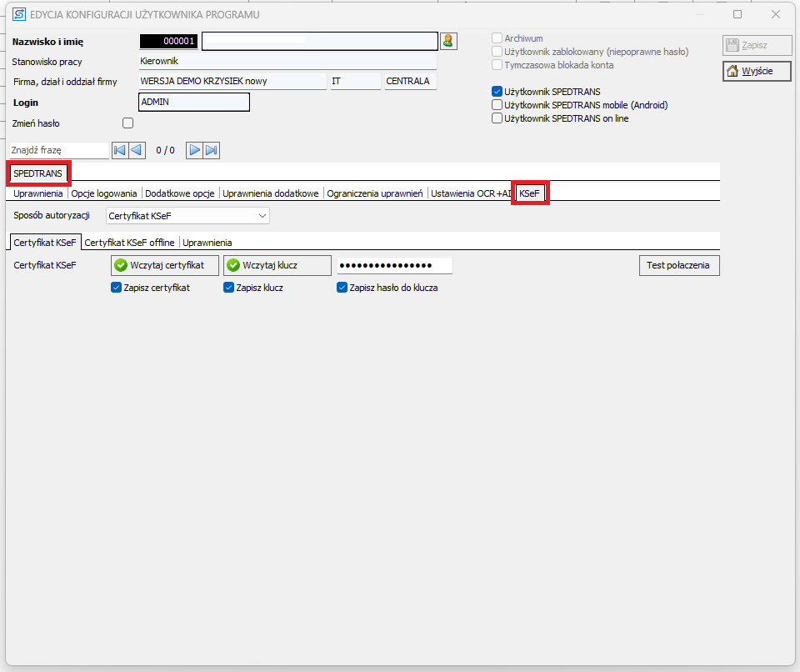Uncheck Zapisz certyfikat option
This screenshot has height=672, width=800.
[117, 288]
